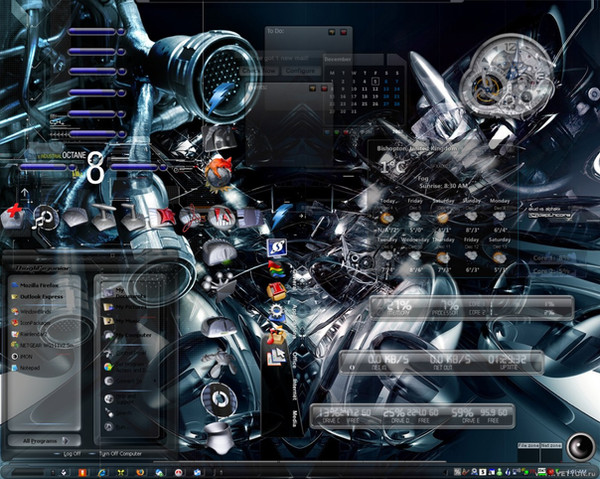Viewport: 600px width, 479px height.
Task: Open the cursor-and-pages dock icon
Action: 277,357
